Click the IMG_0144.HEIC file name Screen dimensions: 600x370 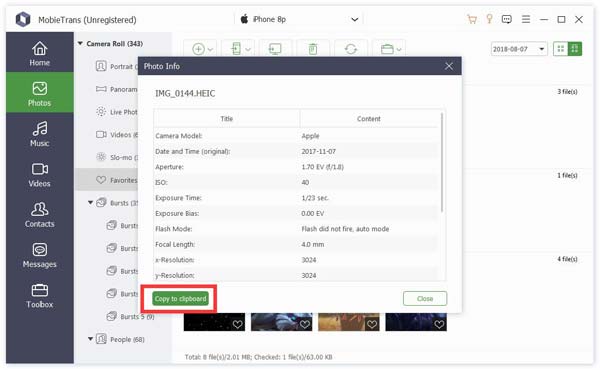185,93
